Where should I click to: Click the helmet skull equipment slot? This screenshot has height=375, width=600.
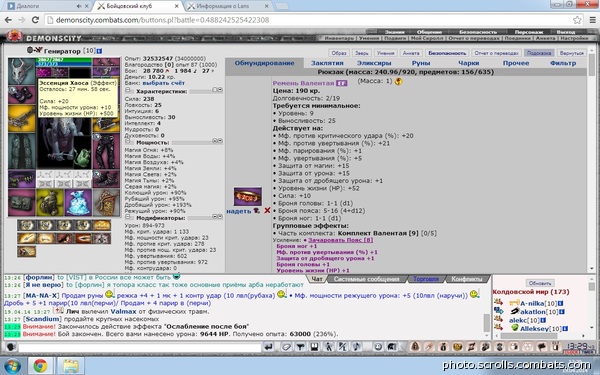tap(22, 71)
